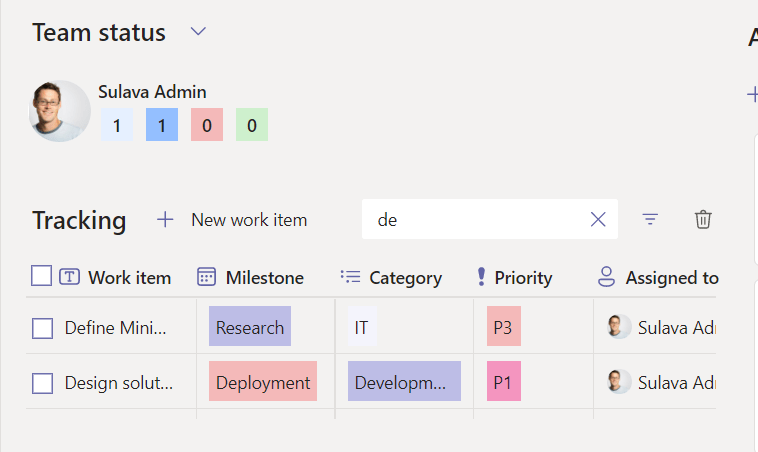Open the Deployment milestone choice cell

click(263, 382)
